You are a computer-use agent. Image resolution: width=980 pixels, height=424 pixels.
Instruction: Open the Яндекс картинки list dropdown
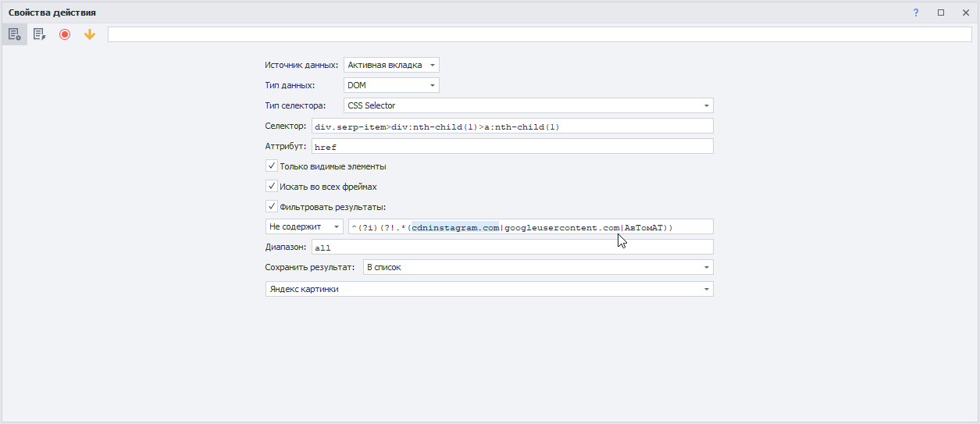pos(490,289)
